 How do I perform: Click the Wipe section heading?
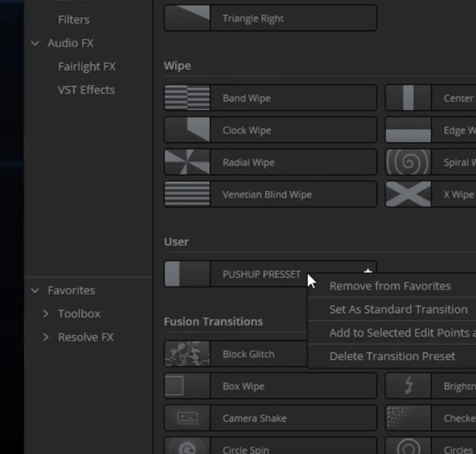(177, 66)
